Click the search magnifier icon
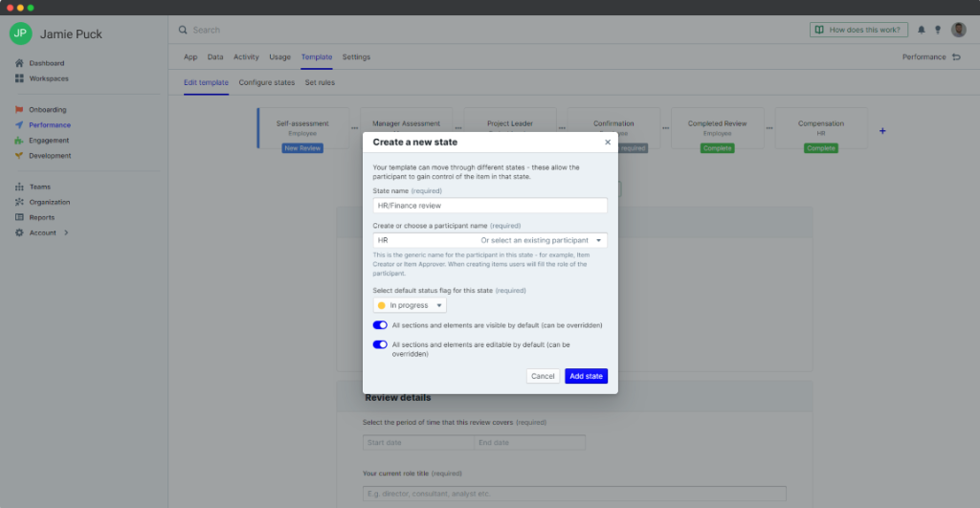Viewport: 980px width, 508px height. (x=183, y=30)
